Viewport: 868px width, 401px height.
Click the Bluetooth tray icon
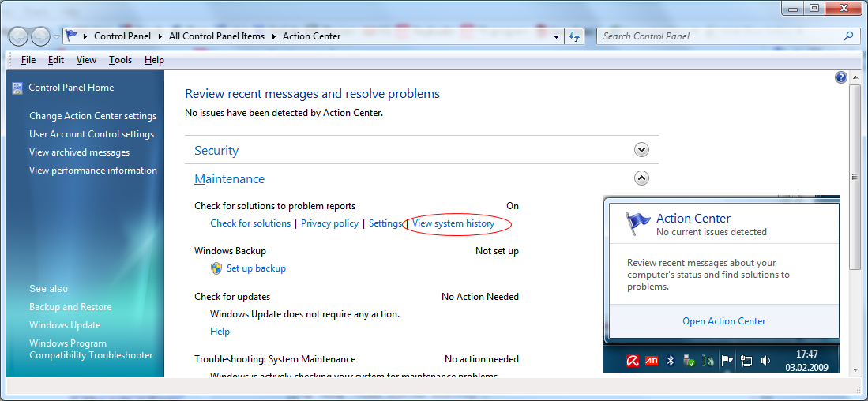[x=671, y=362]
